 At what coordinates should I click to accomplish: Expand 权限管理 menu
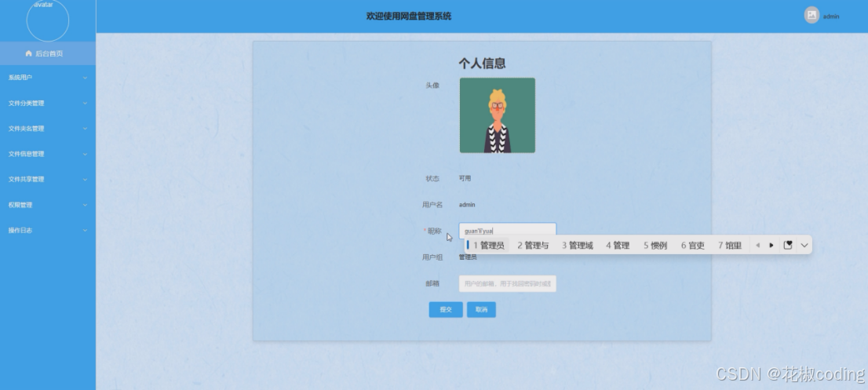click(48, 205)
